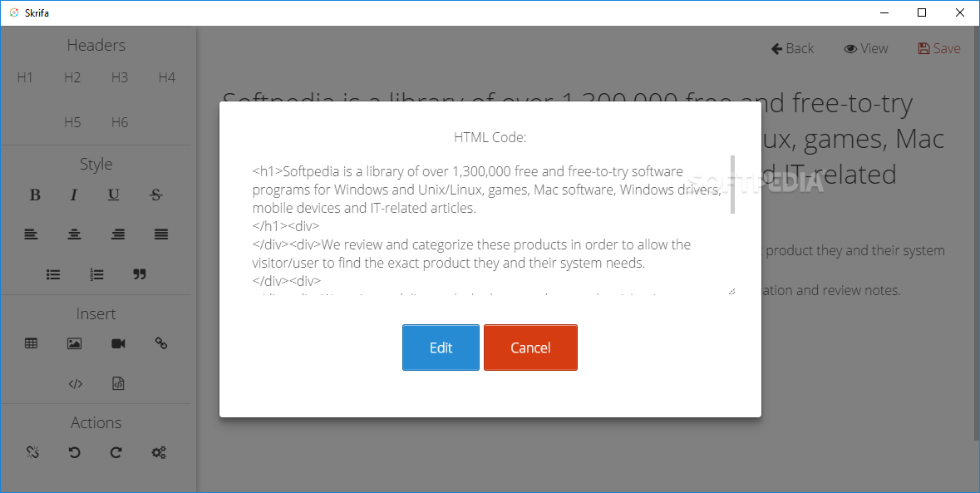Undo the last action
Viewport: 980px width, 493px height.
point(74,452)
